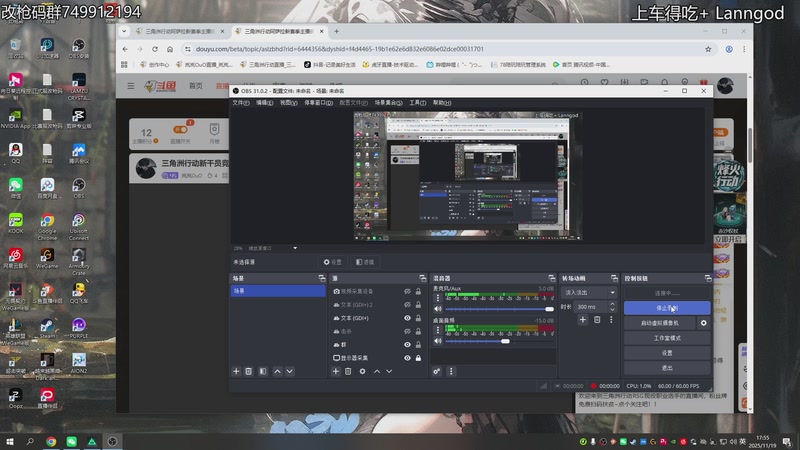
Task: Click the 退出 exit button in OBS
Action: click(x=667, y=367)
